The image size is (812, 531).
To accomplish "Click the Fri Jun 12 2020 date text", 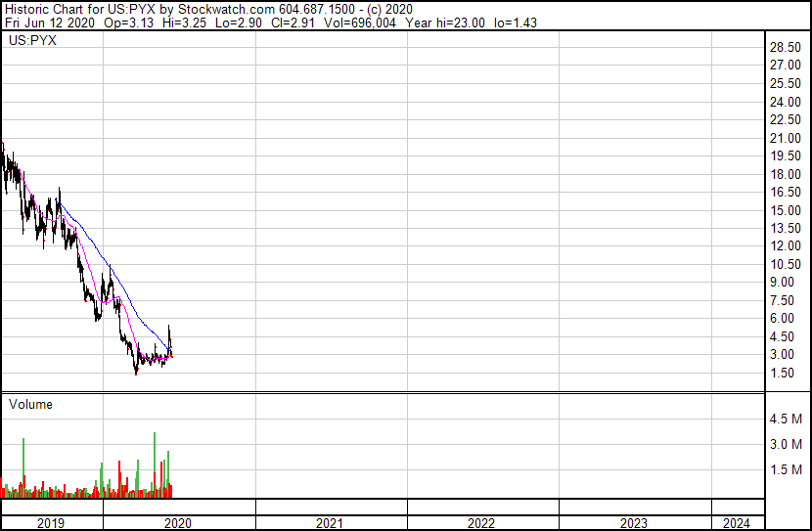I will click(x=50, y=22).
